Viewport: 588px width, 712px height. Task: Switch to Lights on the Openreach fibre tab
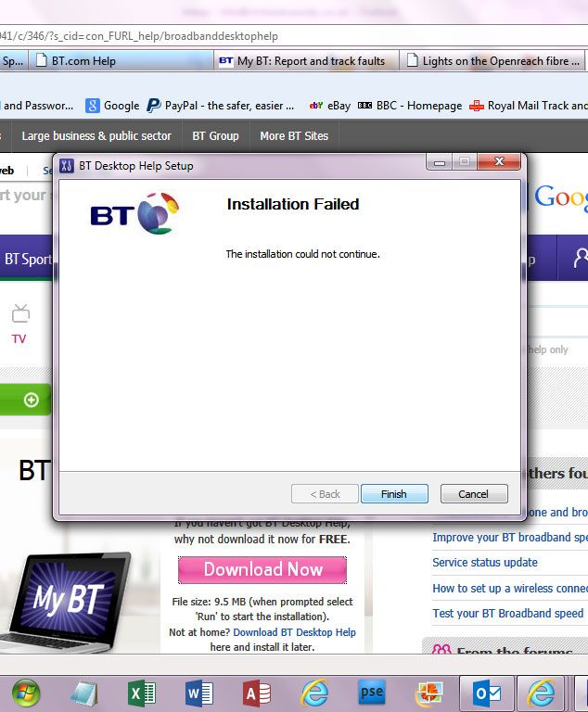pyautogui.click(x=492, y=61)
